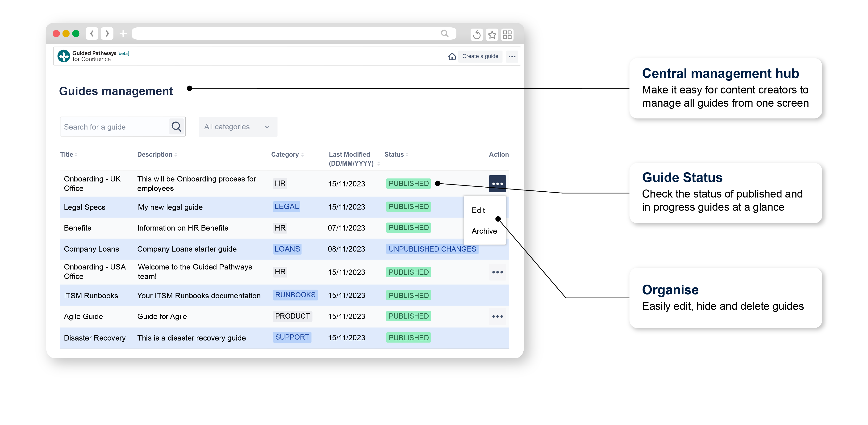Expand the All categories dropdown
This screenshot has width=868, height=425.
coord(238,127)
